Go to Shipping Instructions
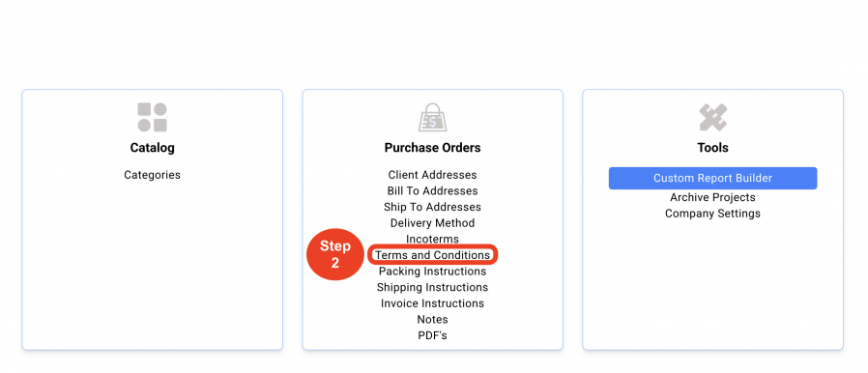 tap(432, 287)
